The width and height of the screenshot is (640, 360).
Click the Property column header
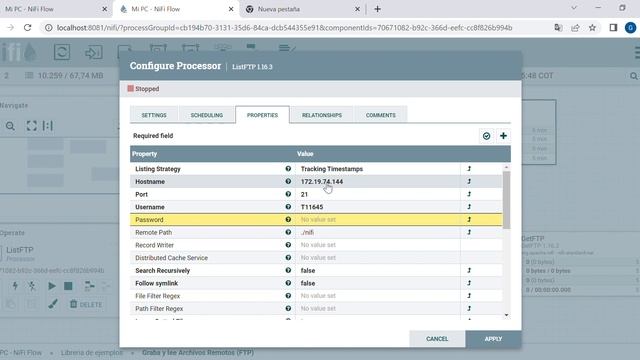[144, 154]
